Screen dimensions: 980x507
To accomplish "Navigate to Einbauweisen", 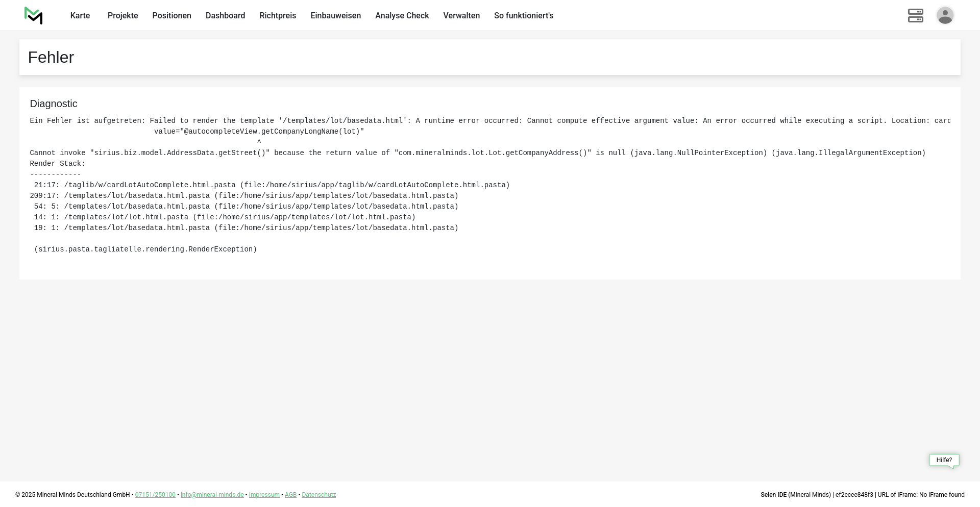I will pyautogui.click(x=335, y=16).
